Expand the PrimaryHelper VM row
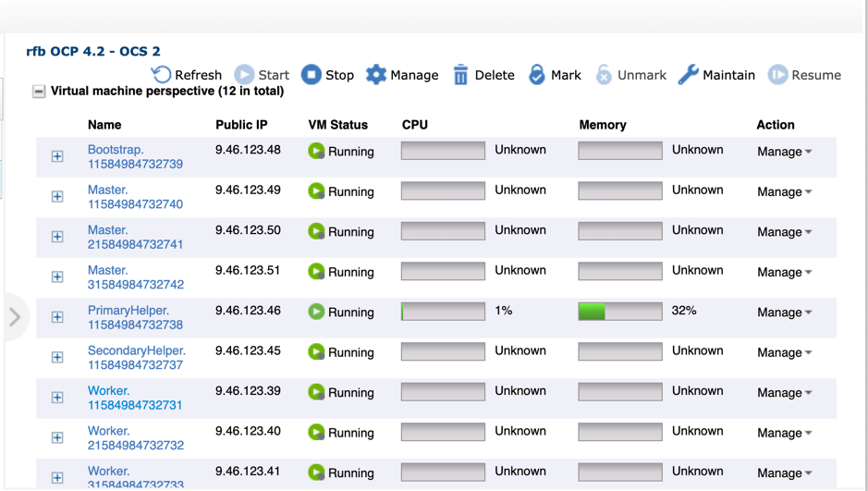This screenshot has height=491, width=868. coord(57,316)
